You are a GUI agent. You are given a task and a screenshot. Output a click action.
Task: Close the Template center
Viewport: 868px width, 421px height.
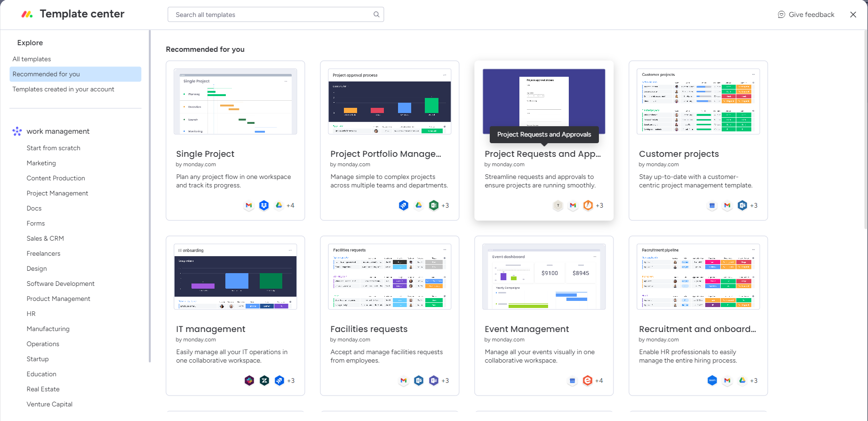pos(853,15)
